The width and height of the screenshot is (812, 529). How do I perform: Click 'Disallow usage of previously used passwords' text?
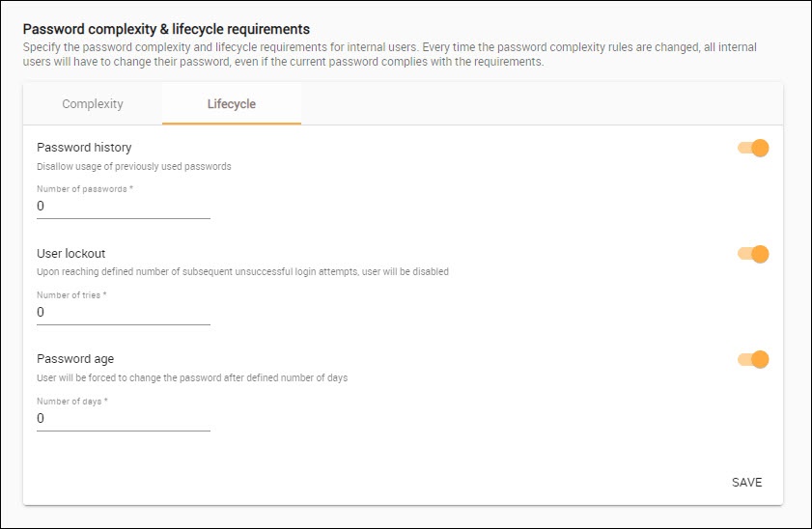coord(134,166)
